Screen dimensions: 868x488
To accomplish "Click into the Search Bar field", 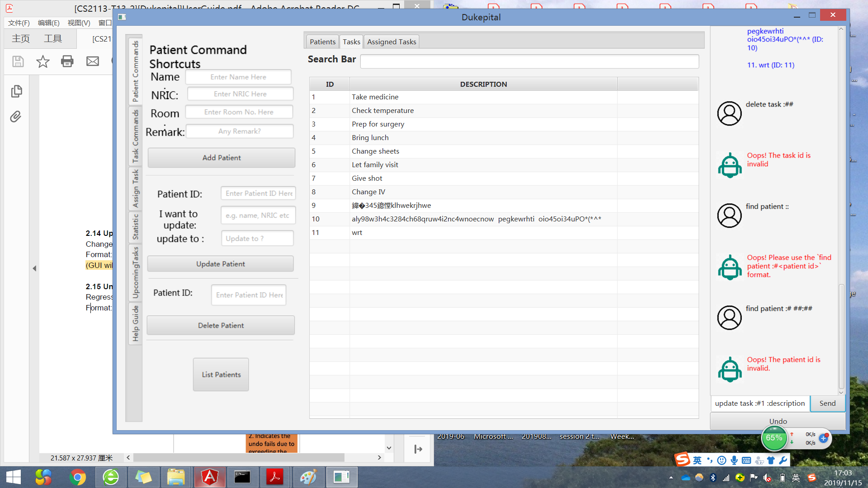I will point(529,61).
